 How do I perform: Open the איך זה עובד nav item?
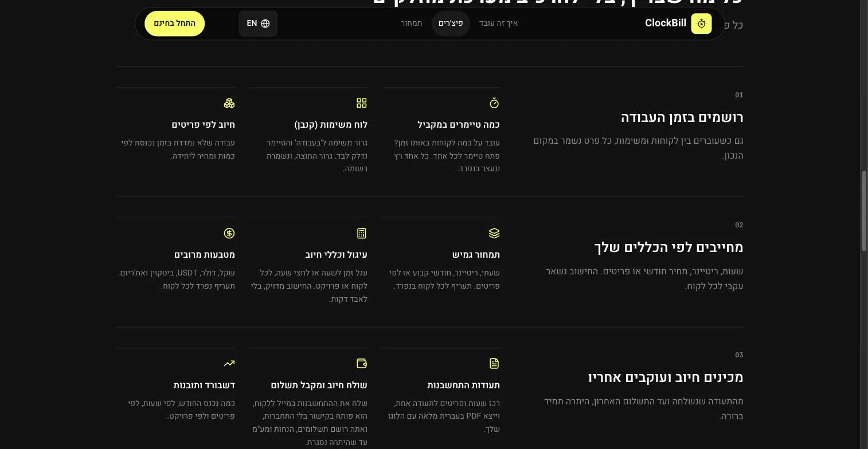point(498,23)
